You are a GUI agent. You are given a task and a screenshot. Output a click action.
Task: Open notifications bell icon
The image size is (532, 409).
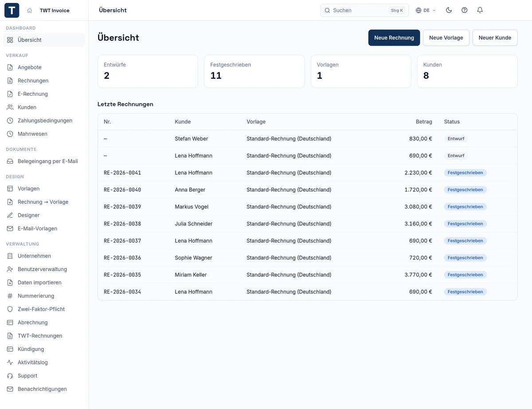click(x=480, y=10)
